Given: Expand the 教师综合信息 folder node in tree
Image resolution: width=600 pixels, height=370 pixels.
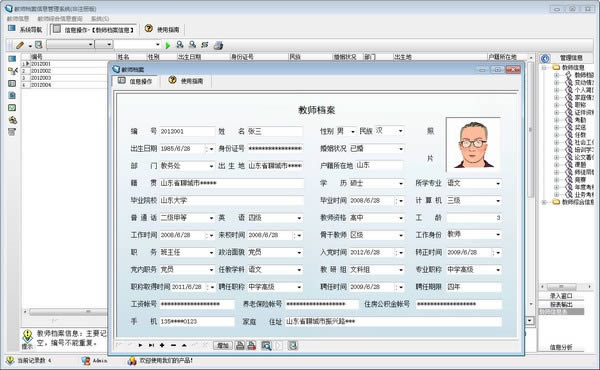Looking at the screenshot, I should pos(544,202).
